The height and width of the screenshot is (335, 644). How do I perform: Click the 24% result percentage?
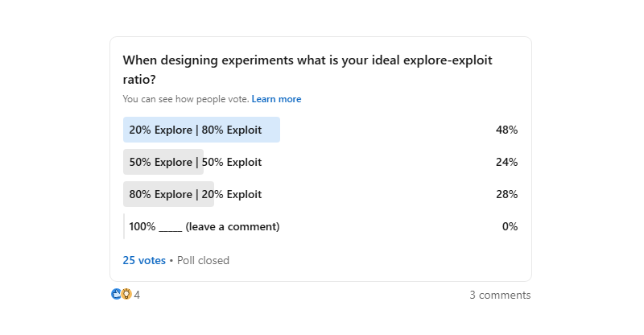coord(506,162)
